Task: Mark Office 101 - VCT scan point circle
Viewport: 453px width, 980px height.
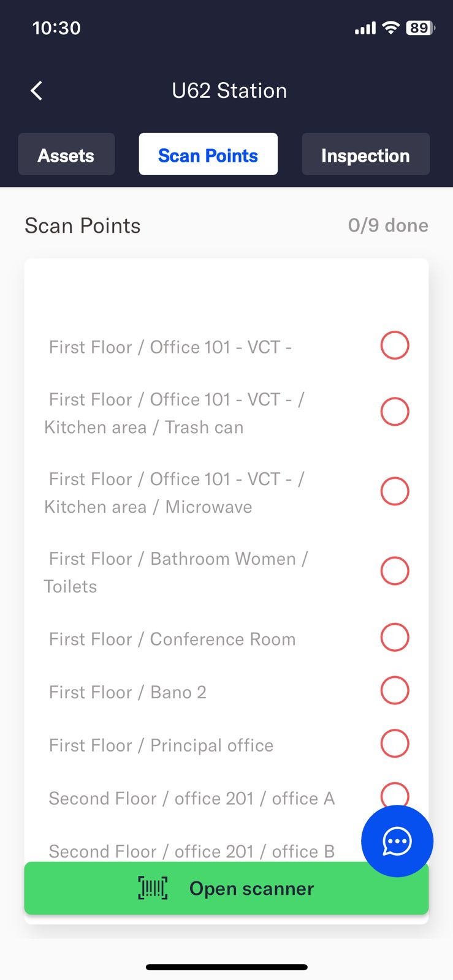Action: (394, 345)
